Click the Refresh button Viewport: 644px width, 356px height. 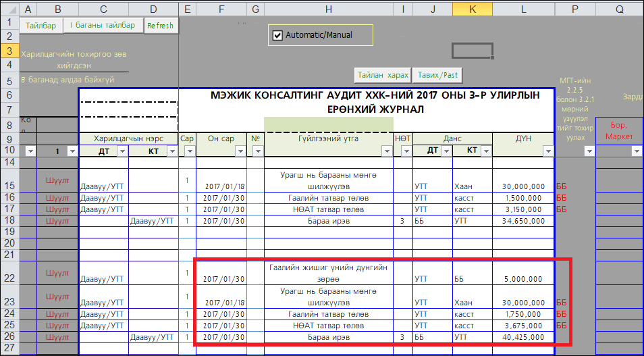(160, 26)
